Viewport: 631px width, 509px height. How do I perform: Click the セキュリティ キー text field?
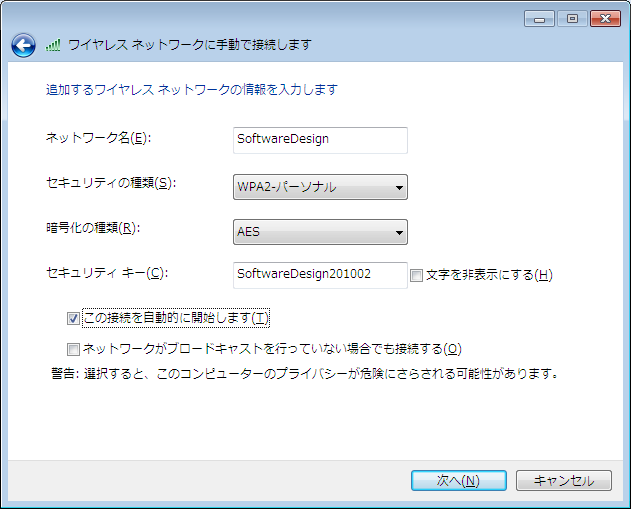[320, 276]
